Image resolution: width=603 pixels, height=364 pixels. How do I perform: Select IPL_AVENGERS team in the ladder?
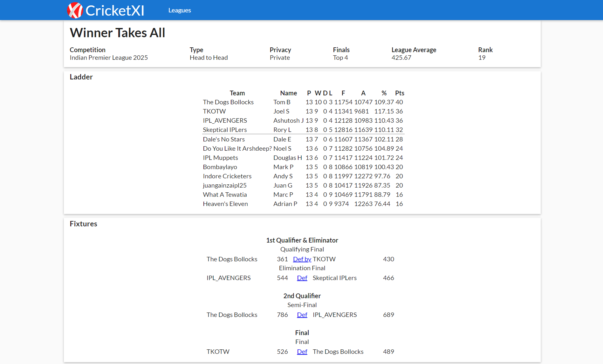pos(225,120)
